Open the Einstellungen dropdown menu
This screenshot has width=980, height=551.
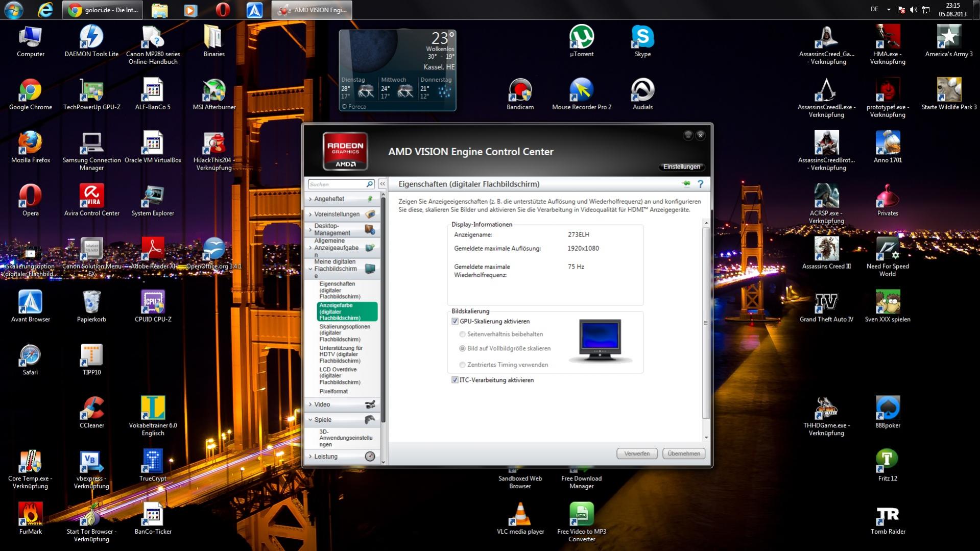(682, 167)
